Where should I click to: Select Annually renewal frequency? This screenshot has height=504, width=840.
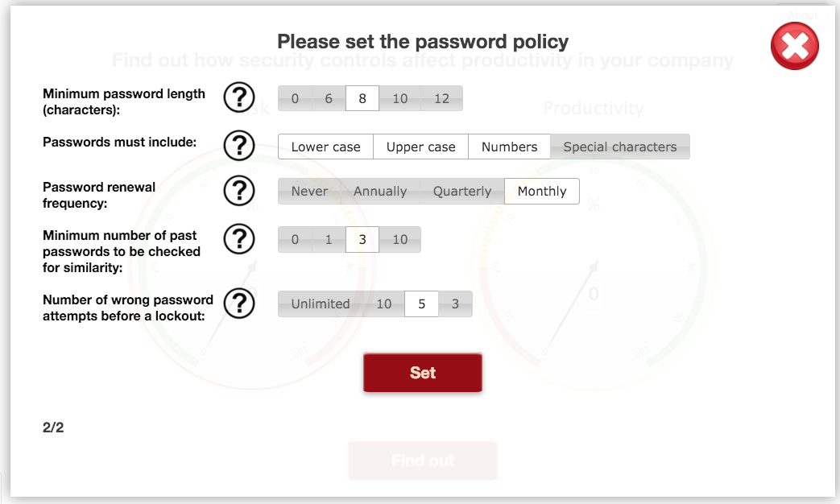tap(380, 191)
